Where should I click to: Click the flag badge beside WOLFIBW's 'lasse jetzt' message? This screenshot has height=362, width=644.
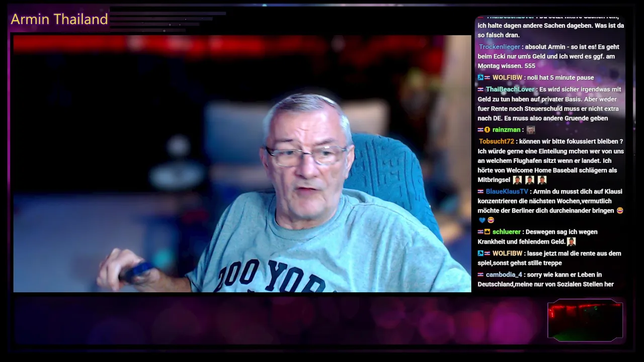(487, 253)
